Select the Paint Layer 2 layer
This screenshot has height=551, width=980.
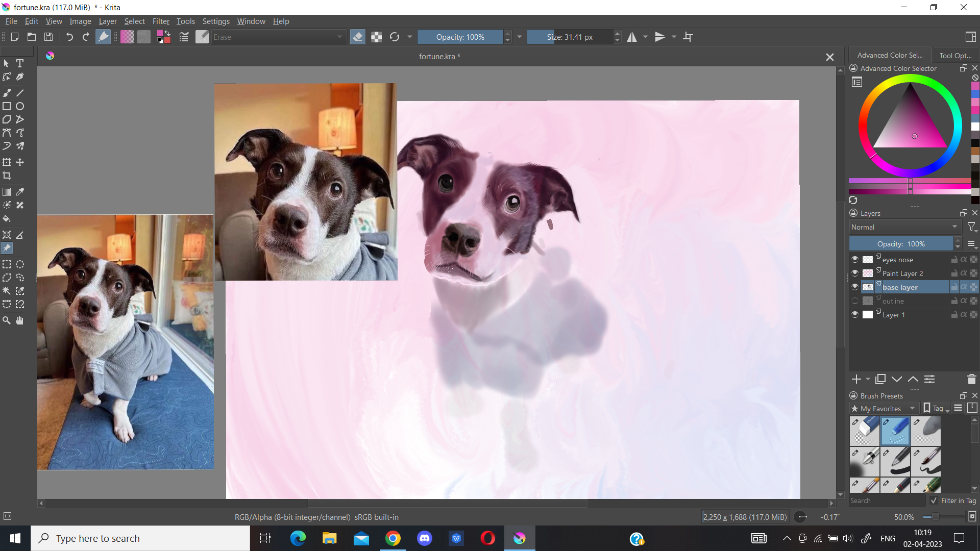[902, 273]
